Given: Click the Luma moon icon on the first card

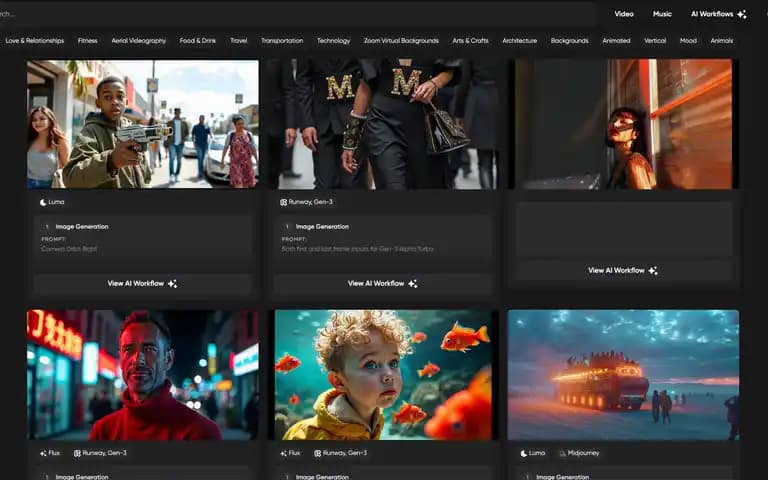Looking at the screenshot, I should [x=43, y=202].
